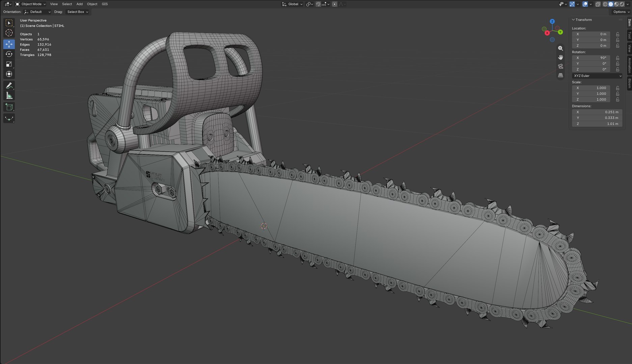Image resolution: width=632 pixels, height=364 pixels.
Task: Toggle Scale X lock
Action: click(x=617, y=88)
